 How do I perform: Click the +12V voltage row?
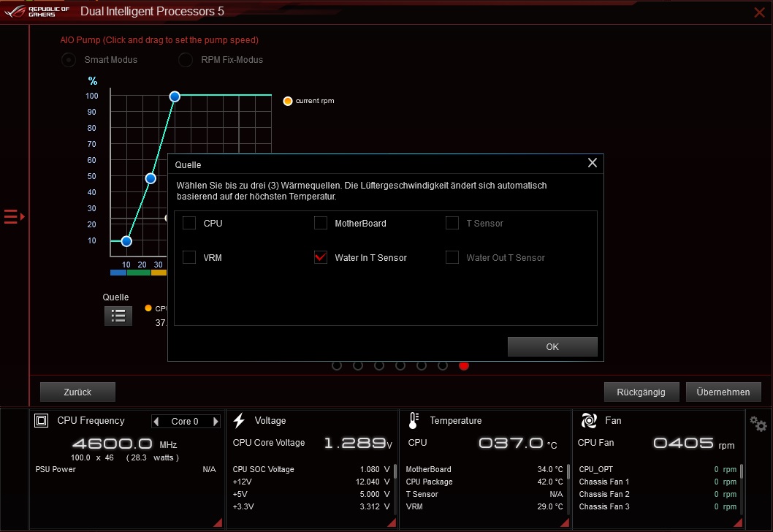(x=311, y=482)
